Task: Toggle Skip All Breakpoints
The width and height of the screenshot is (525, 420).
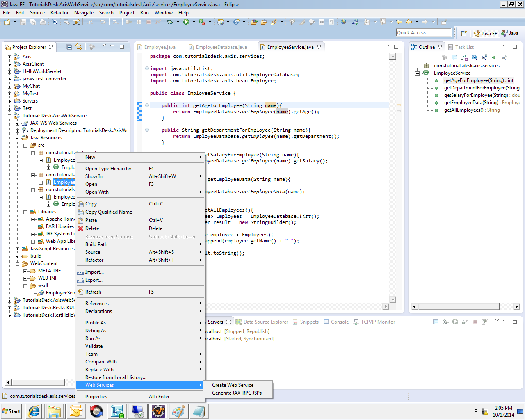Action: coord(54,21)
